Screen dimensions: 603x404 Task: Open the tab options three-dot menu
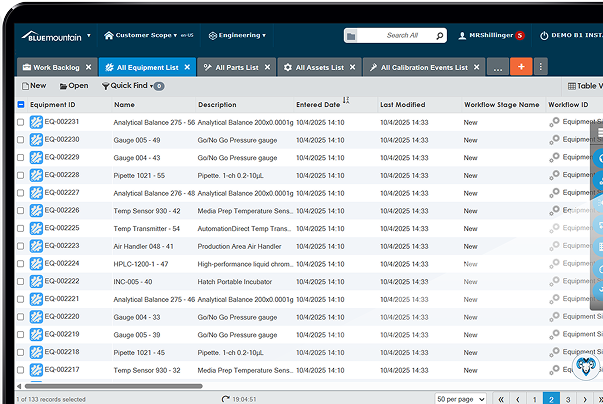click(x=541, y=67)
